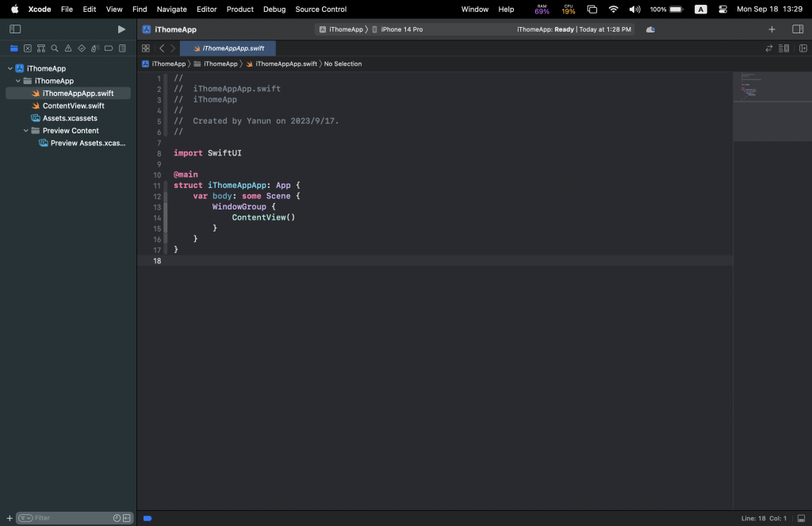The image size is (812, 526).
Task: Collapse the Preview Content folder
Action: point(26,131)
